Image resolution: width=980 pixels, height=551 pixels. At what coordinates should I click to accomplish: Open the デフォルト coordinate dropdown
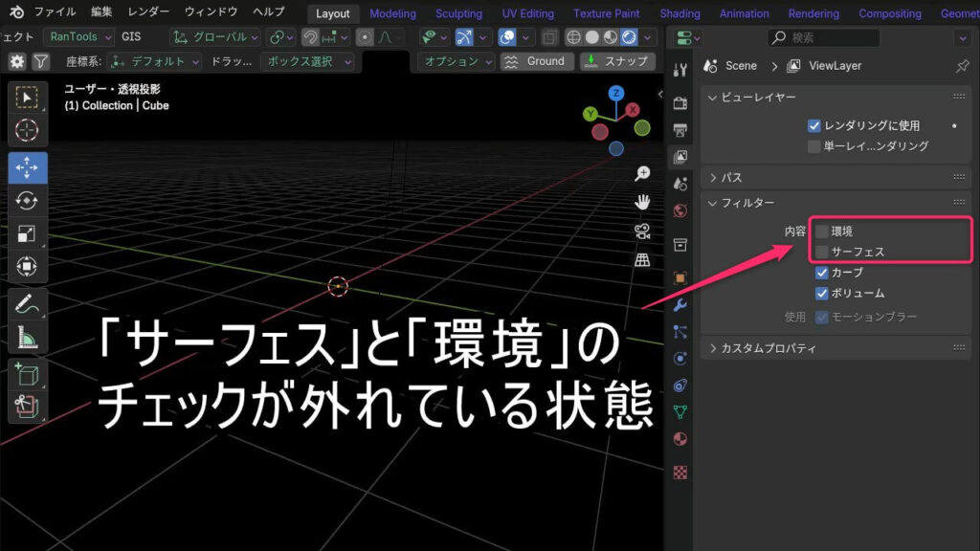coord(154,61)
